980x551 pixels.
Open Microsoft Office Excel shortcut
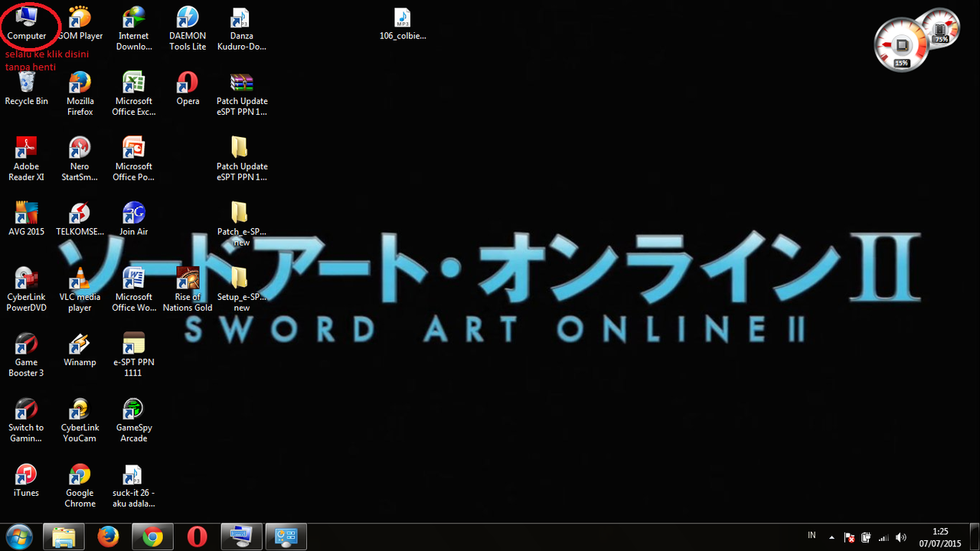click(134, 93)
